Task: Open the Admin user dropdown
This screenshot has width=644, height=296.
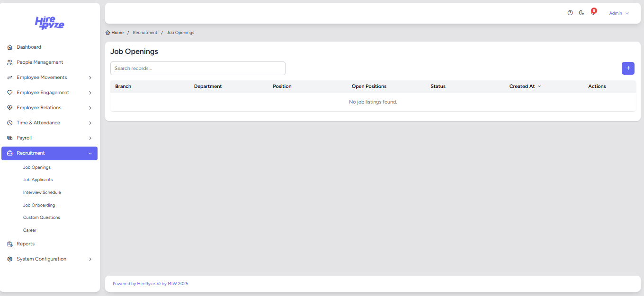Action: click(x=618, y=13)
